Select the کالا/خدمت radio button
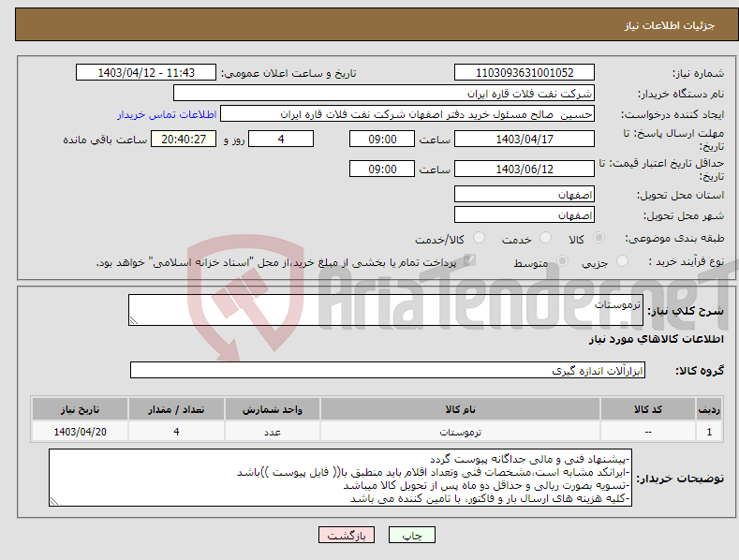 coord(479,238)
